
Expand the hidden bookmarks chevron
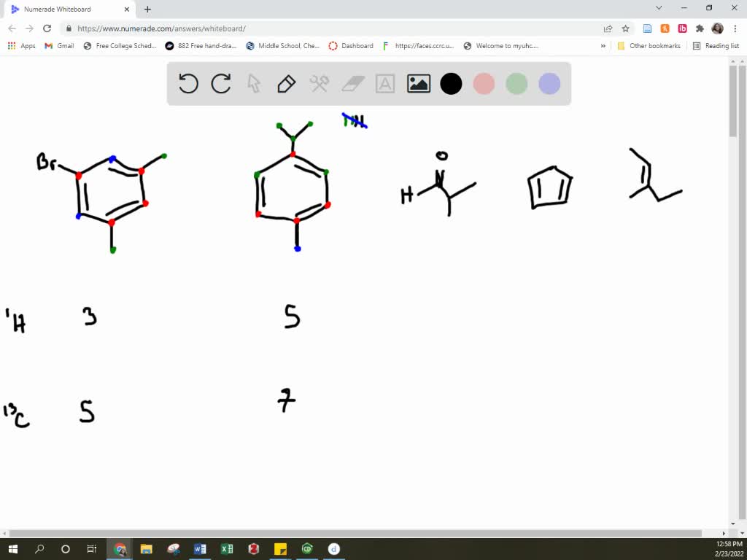[603, 45]
